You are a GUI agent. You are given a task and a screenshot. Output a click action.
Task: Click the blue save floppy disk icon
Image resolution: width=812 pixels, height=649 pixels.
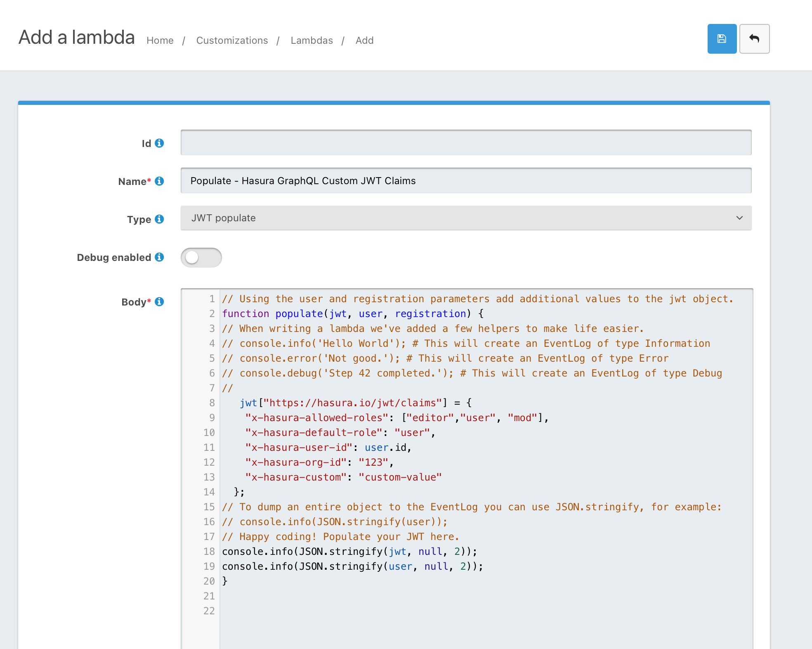click(x=722, y=39)
